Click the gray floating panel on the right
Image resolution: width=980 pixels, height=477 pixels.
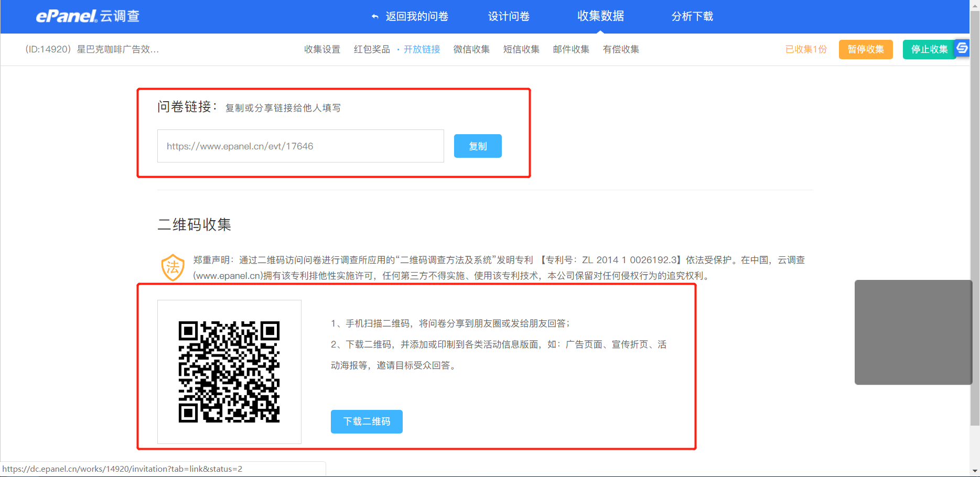point(913,332)
